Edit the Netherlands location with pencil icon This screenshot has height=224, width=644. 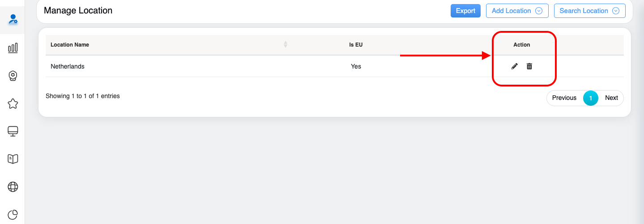tap(515, 66)
